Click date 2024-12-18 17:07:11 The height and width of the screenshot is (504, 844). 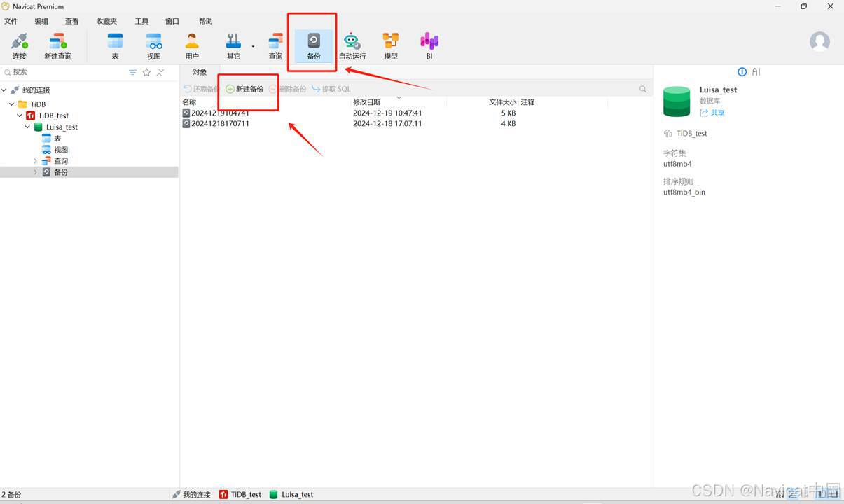[387, 123]
